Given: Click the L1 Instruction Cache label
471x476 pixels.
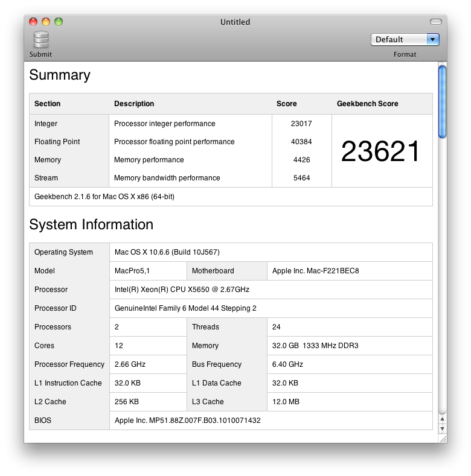Looking at the screenshot, I should click(x=68, y=383).
